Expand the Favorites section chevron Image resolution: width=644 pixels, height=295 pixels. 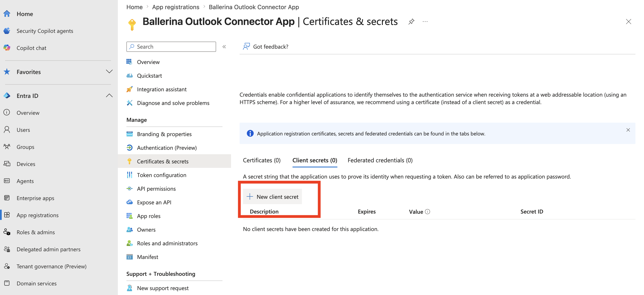tap(109, 72)
